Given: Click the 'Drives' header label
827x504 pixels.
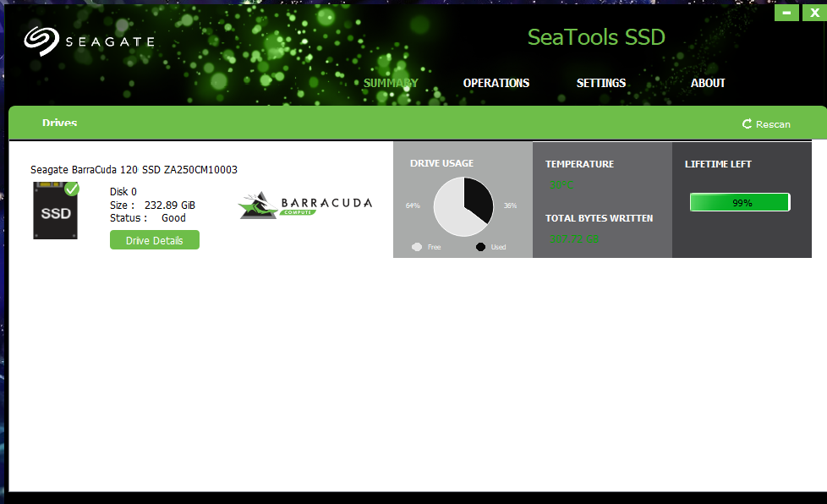Looking at the screenshot, I should 59,123.
